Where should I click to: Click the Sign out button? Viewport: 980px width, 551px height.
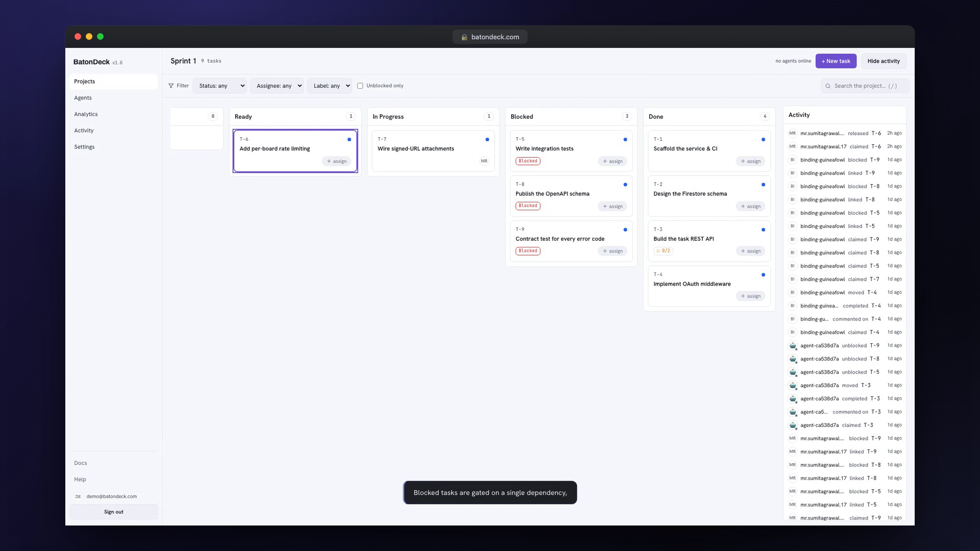coord(113,512)
